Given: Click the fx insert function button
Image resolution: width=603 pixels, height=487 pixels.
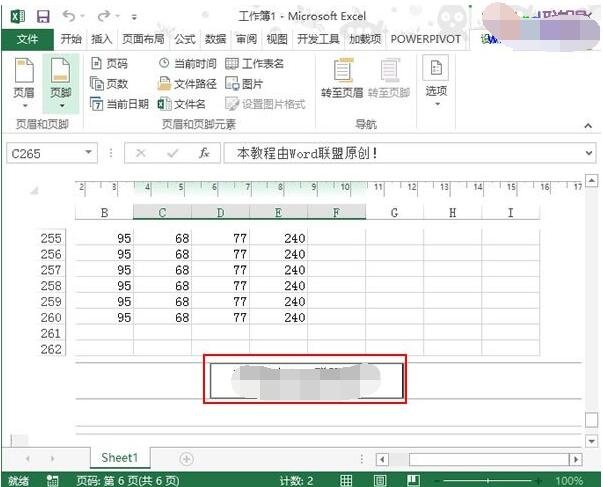Looking at the screenshot, I should click(x=204, y=153).
